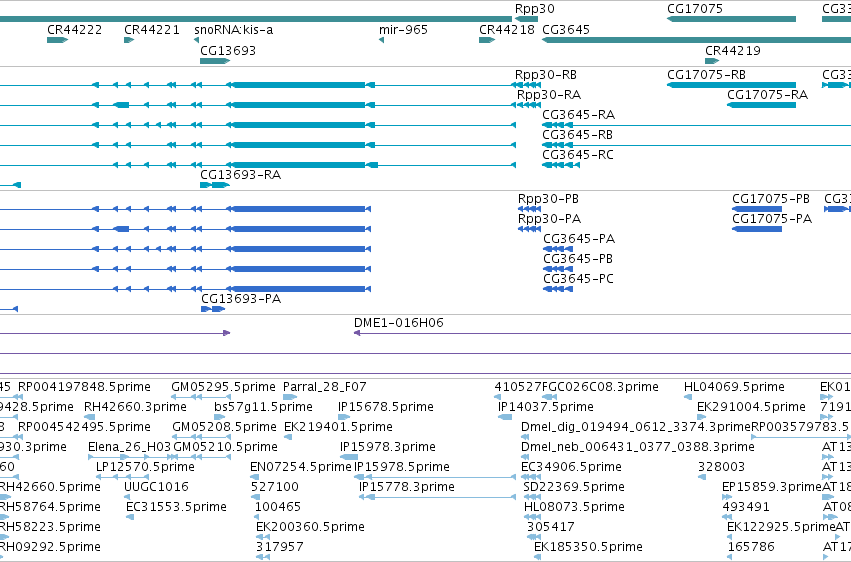Select the IP14037.5prime EST
The height and width of the screenshot is (562, 851).
tap(505, 417)
